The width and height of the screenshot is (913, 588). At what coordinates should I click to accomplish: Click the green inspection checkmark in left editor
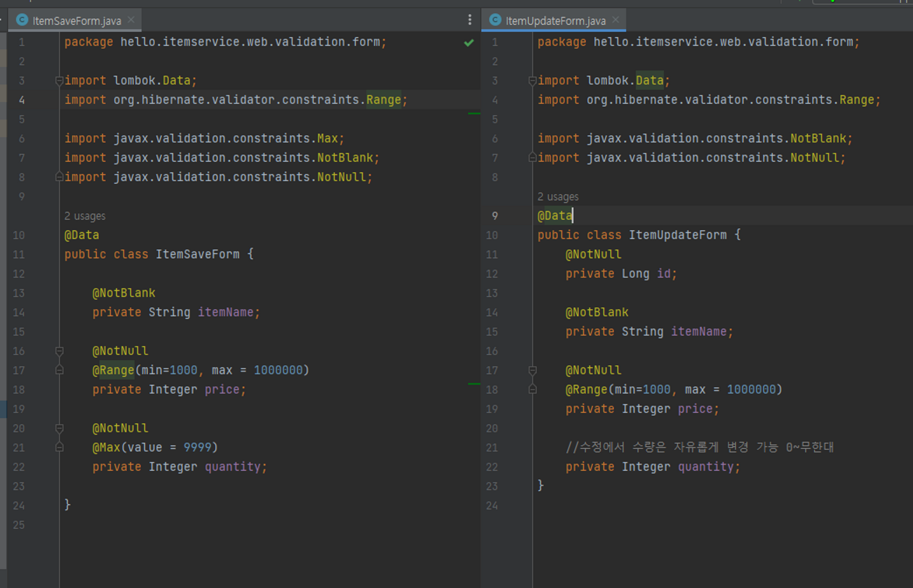469,43
